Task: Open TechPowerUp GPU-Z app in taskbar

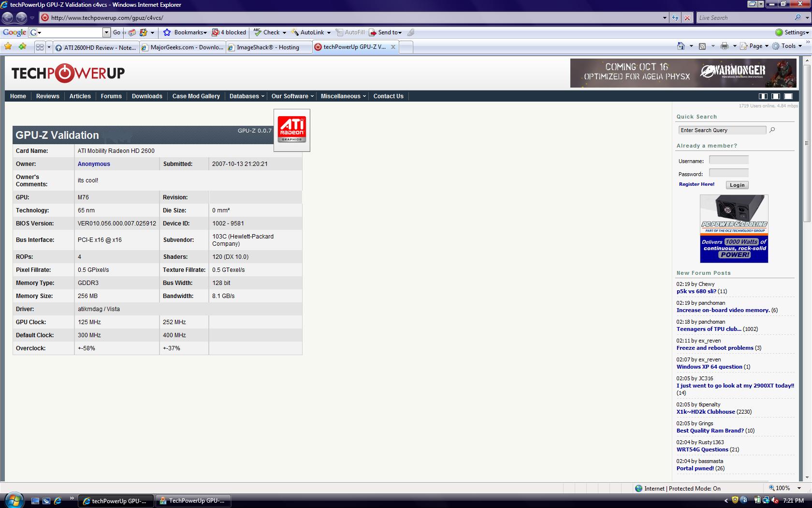Action: pos(192,501)
